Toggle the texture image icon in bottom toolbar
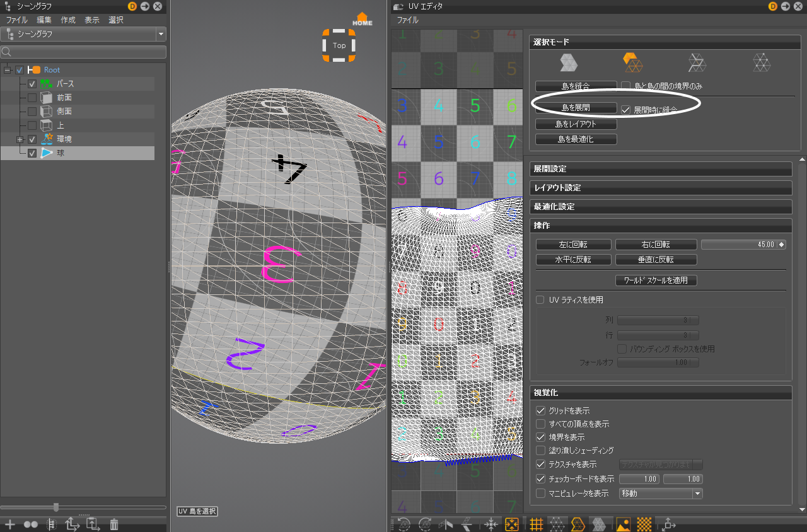This screenshot has width=807, height=532. (623, 523)
